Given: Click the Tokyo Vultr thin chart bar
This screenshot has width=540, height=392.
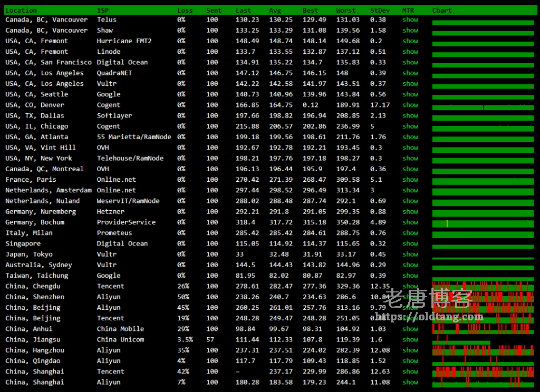Looking at the screenshot, I should click(x=483, y=258).
